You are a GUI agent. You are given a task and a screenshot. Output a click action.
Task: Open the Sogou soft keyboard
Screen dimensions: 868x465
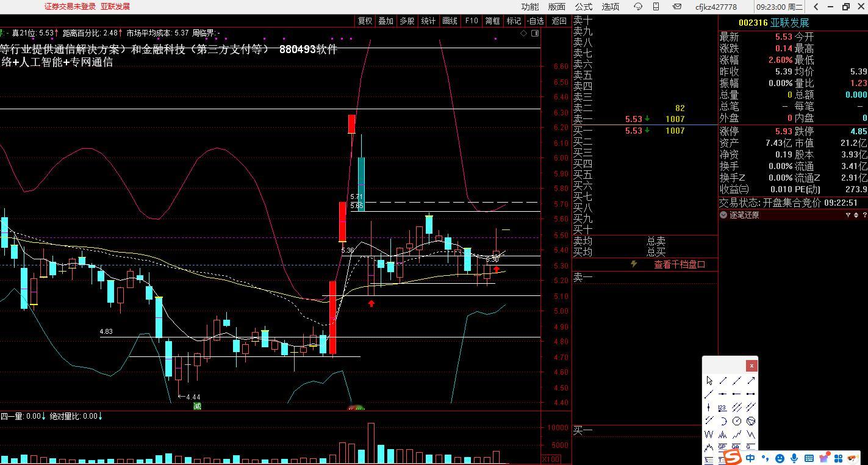809,458
